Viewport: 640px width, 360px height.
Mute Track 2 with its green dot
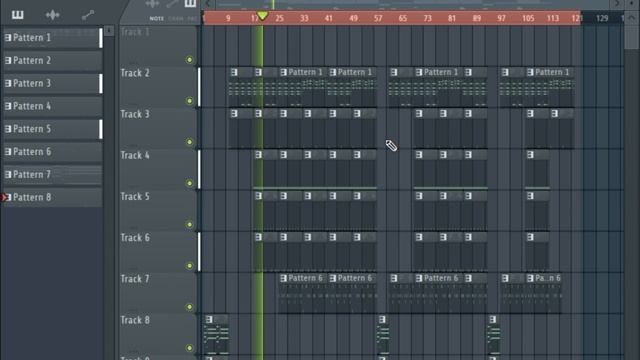[x=189, y=101]
